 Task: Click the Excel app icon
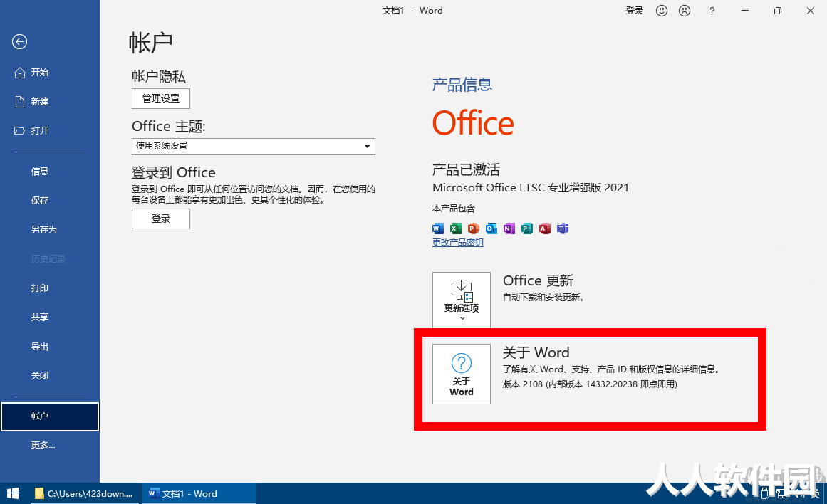coord(456,229)
